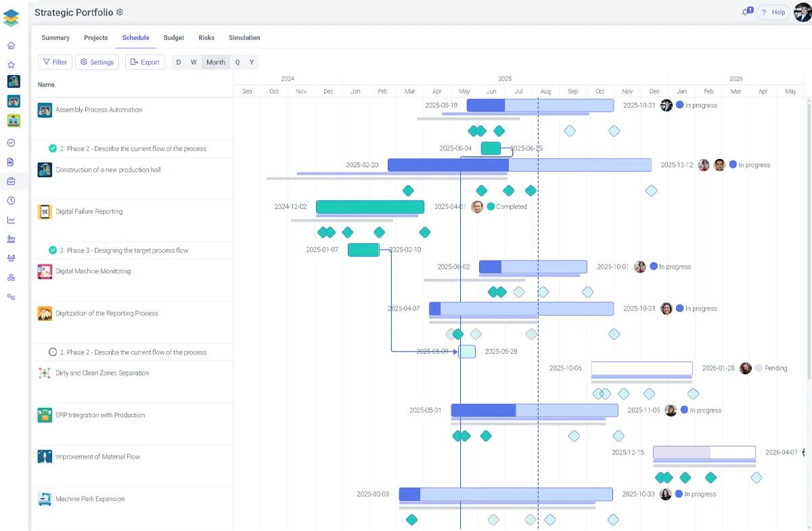Set the timeline scale to Q
The width and height of the screenshot is (812, 531).
(237, 62)
